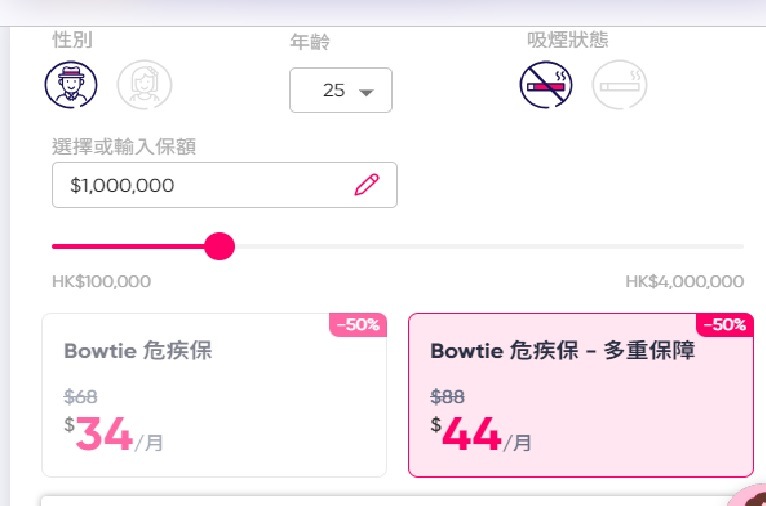Choose the smoker cigarette icon

[619, 84]
